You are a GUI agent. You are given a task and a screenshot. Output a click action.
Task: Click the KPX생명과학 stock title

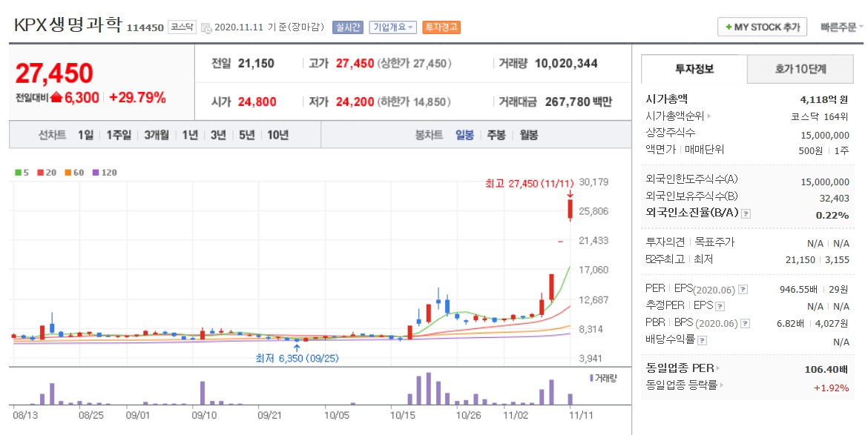click(68, 25)
